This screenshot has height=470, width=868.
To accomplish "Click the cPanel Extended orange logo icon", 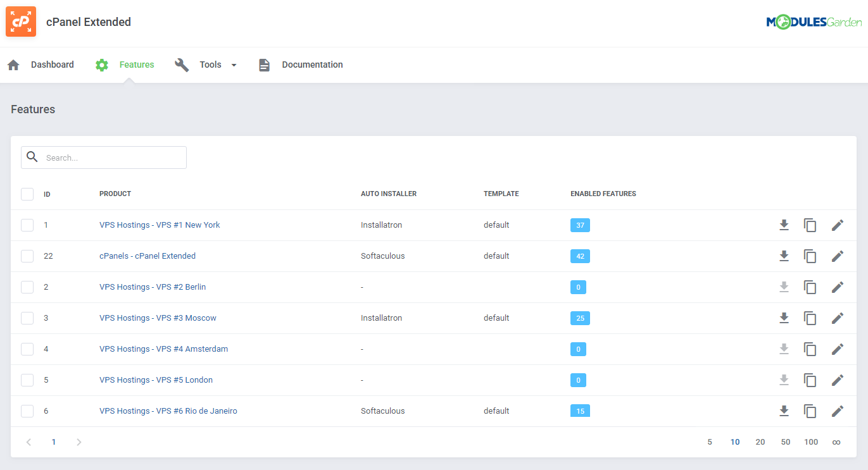I will (21, 22).
